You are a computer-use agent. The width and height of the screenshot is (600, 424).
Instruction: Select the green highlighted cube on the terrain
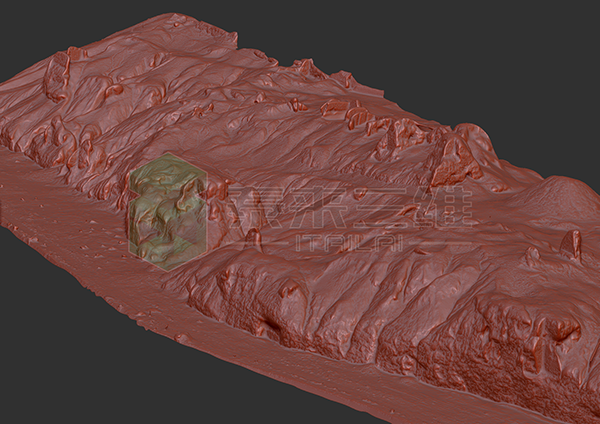click(x=166, y=214)
